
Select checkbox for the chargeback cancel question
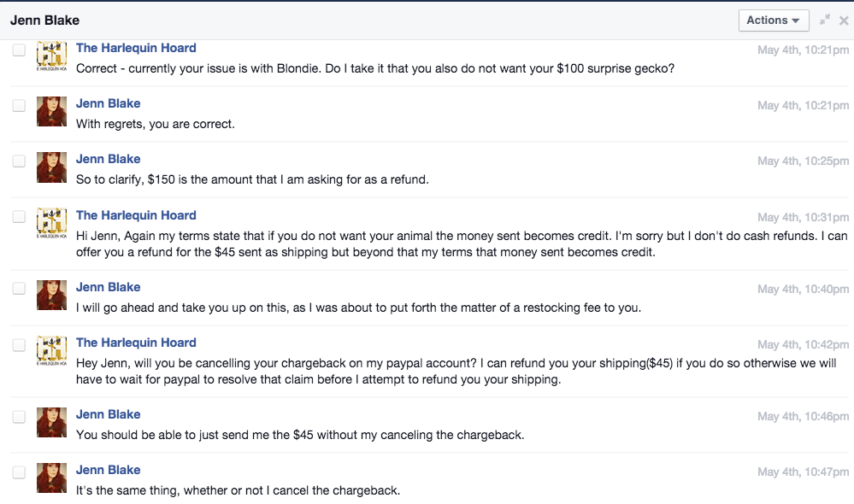19,344
